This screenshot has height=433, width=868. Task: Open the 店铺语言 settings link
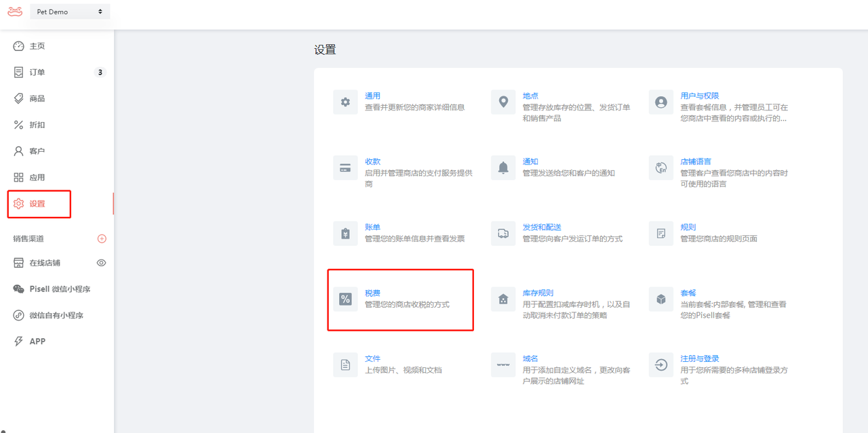pos(696,162)
